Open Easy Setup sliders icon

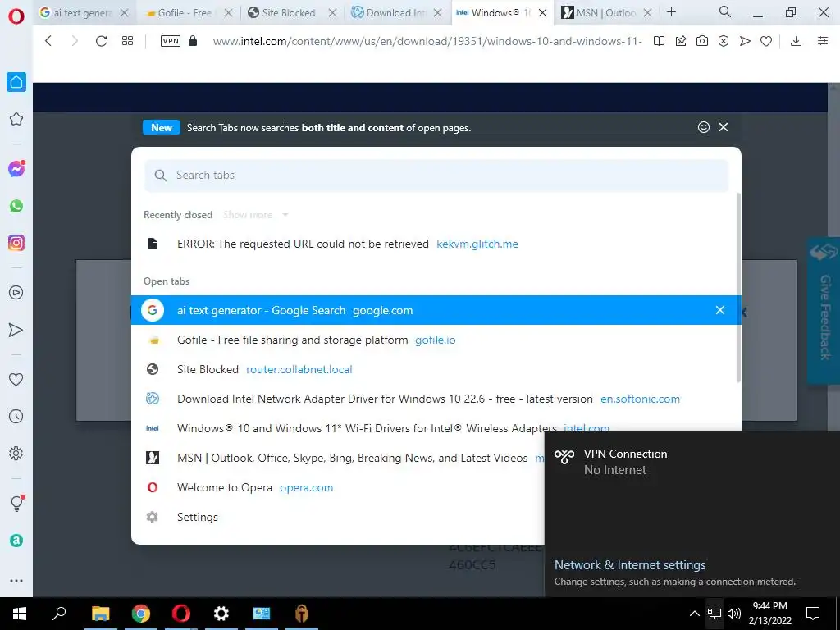[x=823, y=41]
